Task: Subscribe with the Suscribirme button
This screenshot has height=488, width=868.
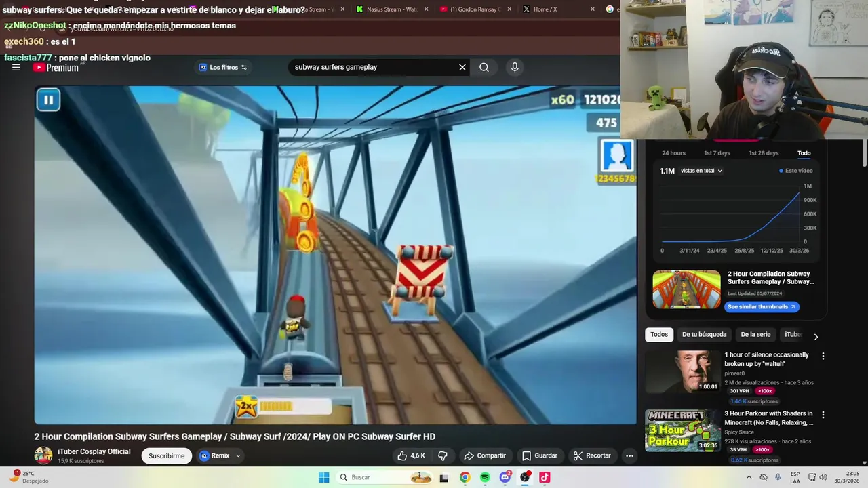Action: pyautogui.click(x=166, y=455)
